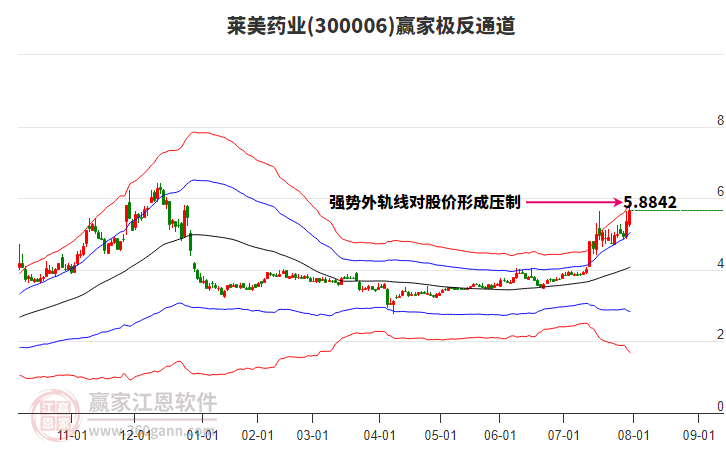The image size is (726, 450).
Task: Click the 02-01 date label
Action: pyautogui.click(x=257, y=436)
